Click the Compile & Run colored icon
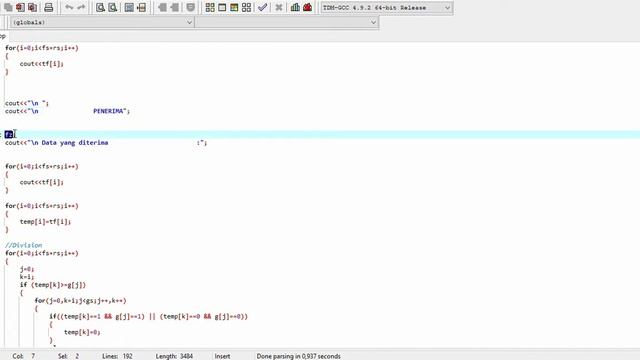Image resolution: width=640 pixels, height=360 pixels. pos(234,7)
